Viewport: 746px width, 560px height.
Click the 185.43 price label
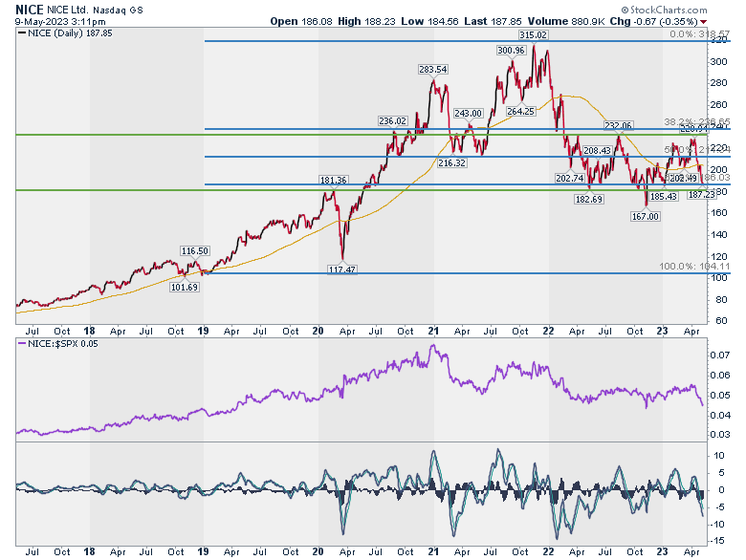coord(663,196)
